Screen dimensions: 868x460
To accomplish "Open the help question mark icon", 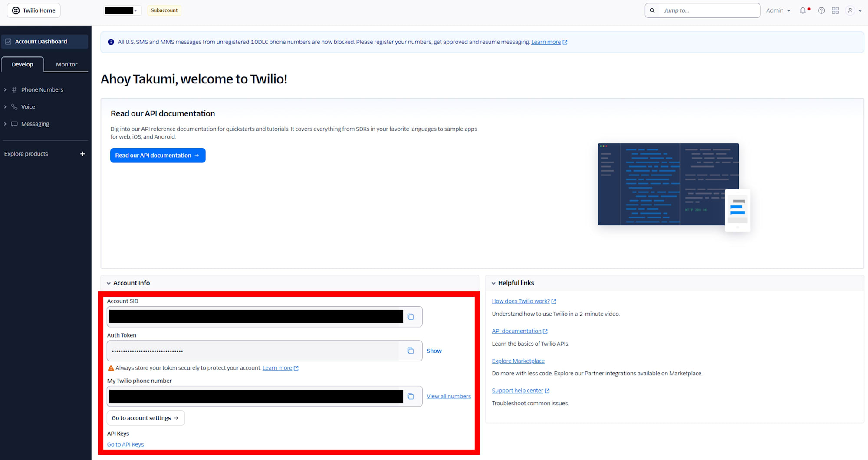I will click(821, 10).
